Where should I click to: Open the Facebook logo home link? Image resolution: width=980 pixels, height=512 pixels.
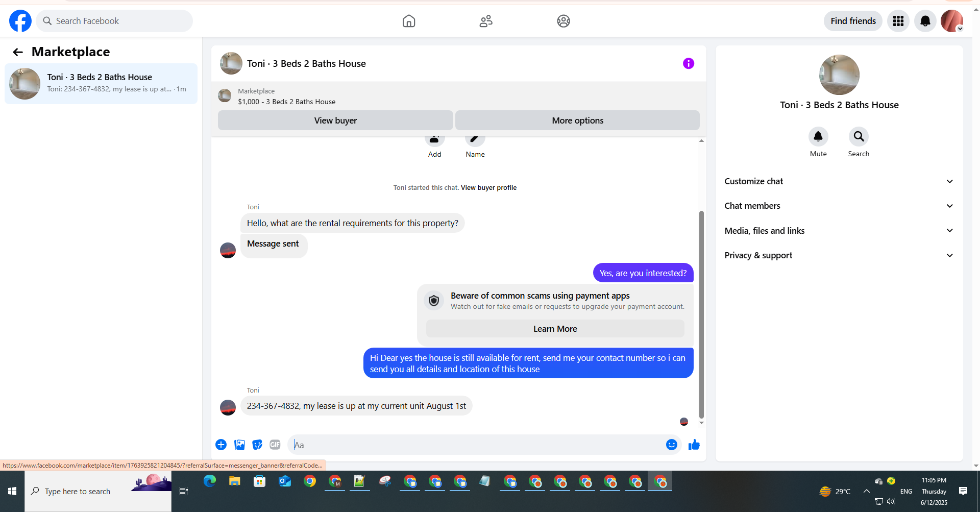click(x=20, y=21)
